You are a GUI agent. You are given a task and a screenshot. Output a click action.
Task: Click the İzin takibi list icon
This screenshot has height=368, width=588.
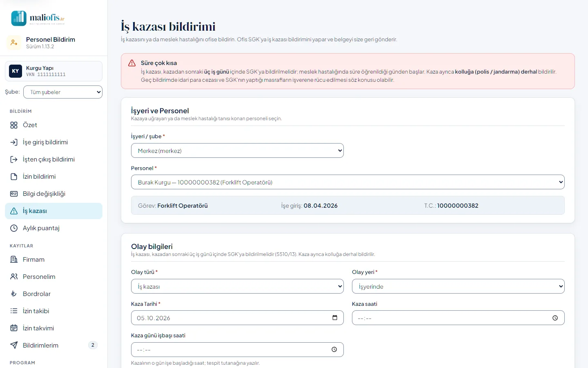(x=14, y=311)
